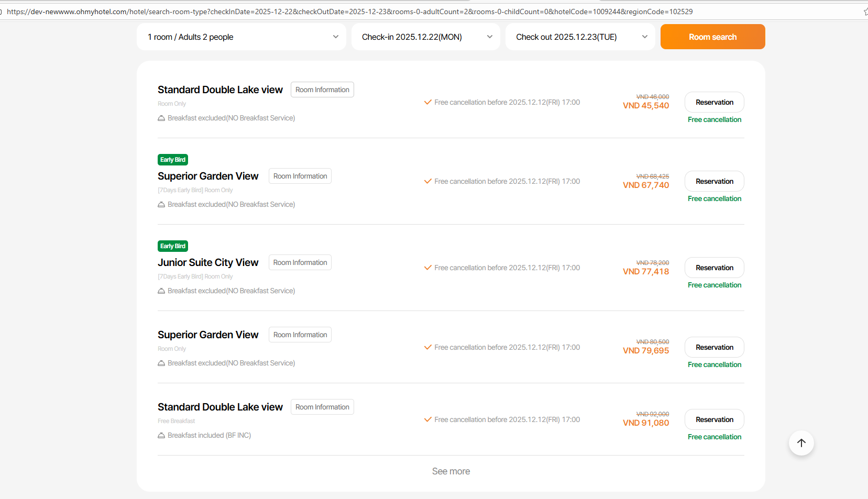868x499 pixels.
Task: Click the Early Bird badge above Junior Suite
Action: coord(173,246)
